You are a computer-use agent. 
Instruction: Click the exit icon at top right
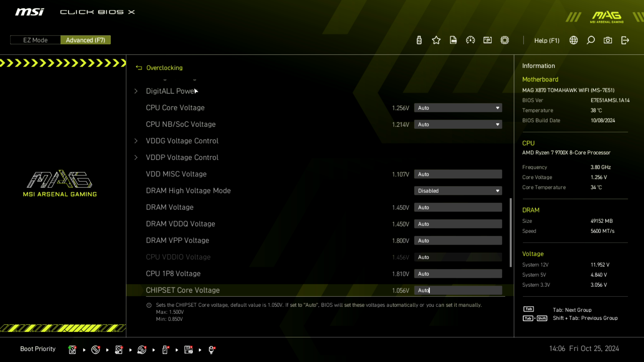(x=625, y=40)
